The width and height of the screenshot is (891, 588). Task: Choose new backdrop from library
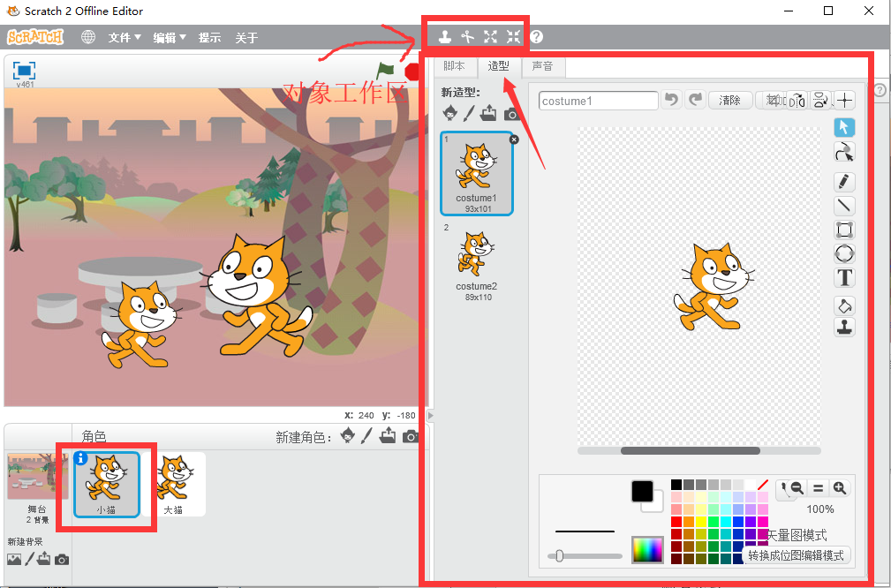coord(14,560)
